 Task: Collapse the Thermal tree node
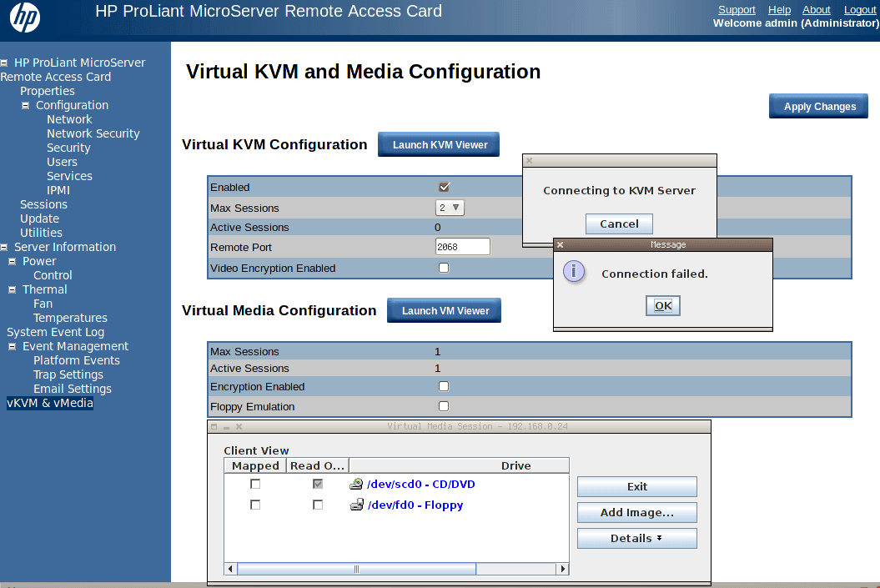pos(12,289)
